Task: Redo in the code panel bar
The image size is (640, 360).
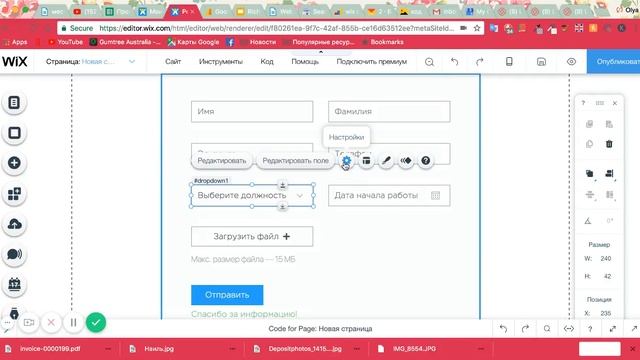Action: [525, 329]
